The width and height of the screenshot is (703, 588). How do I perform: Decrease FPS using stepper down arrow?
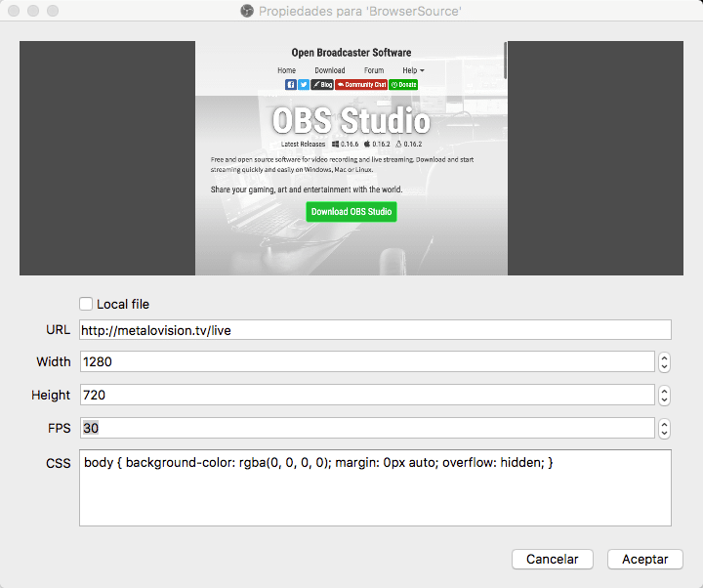[x=665, y=434]
